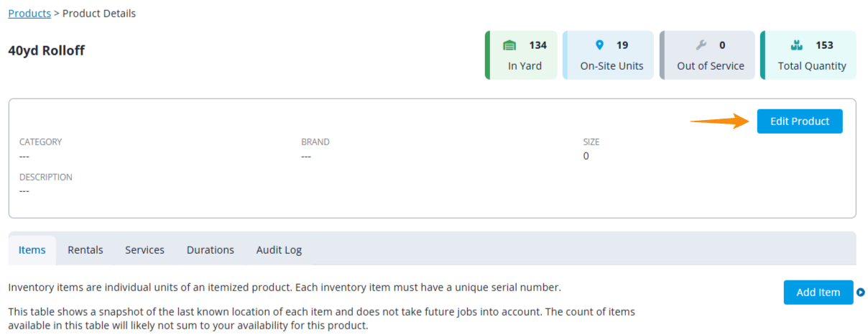868x335 pixels.
Task: Click the play icon beside Add Item
Action: (861, 293)
